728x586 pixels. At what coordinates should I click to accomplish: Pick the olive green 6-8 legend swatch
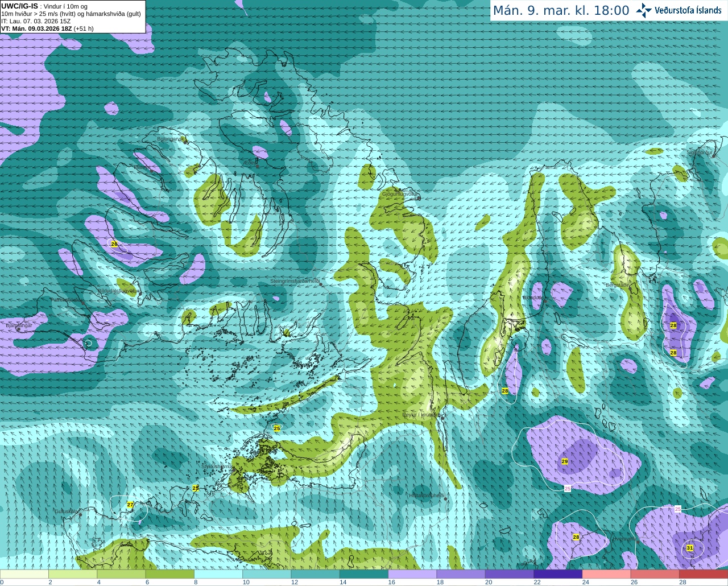(x=170, y=574)
